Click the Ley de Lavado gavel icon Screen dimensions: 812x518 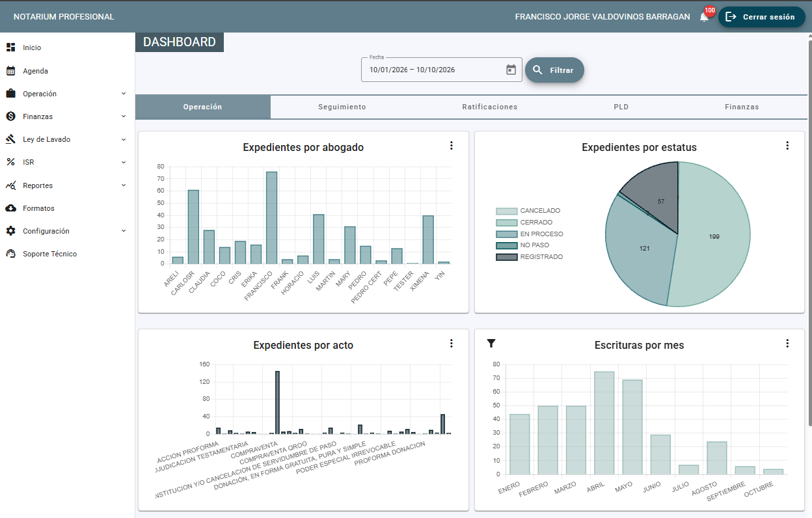point(10,139)
